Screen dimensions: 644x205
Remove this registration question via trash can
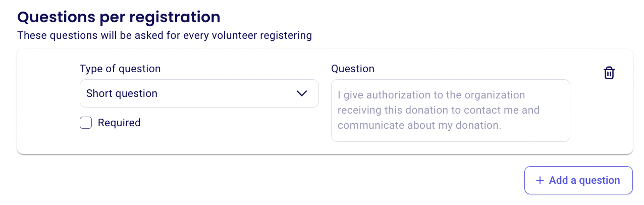609,73
